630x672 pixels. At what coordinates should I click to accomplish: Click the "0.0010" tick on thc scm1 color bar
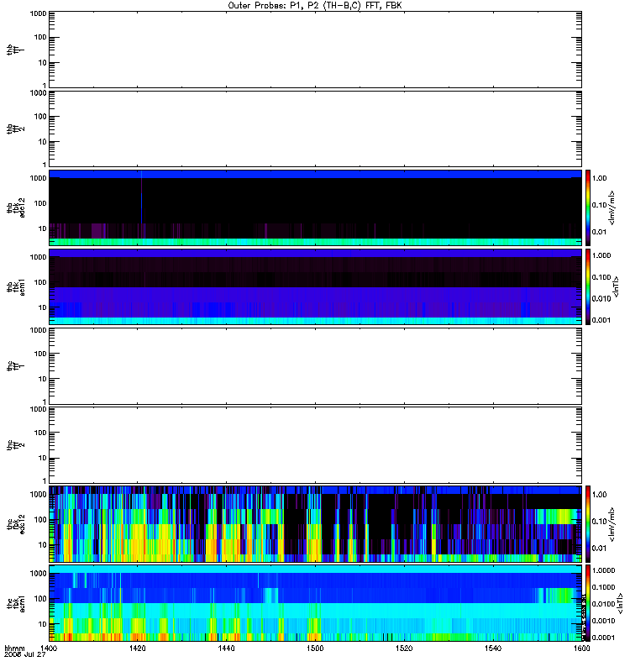[x=603, y=621]
